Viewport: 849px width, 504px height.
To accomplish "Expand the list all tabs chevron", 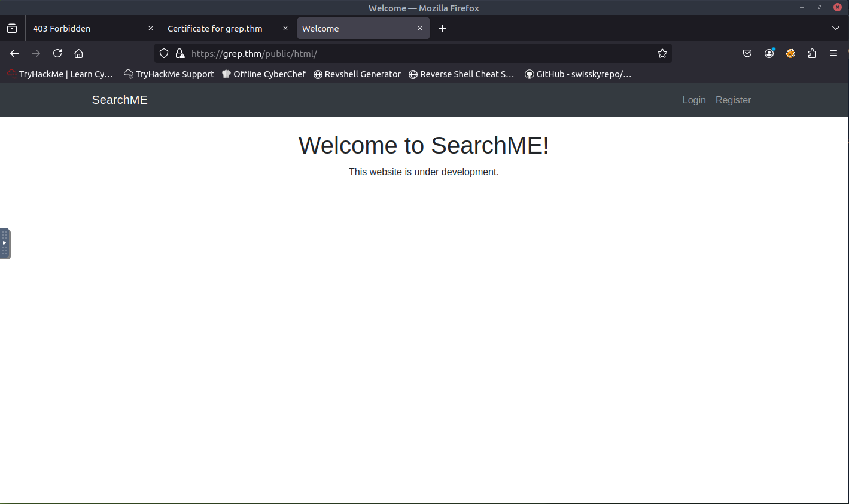I will pos(836,28).
